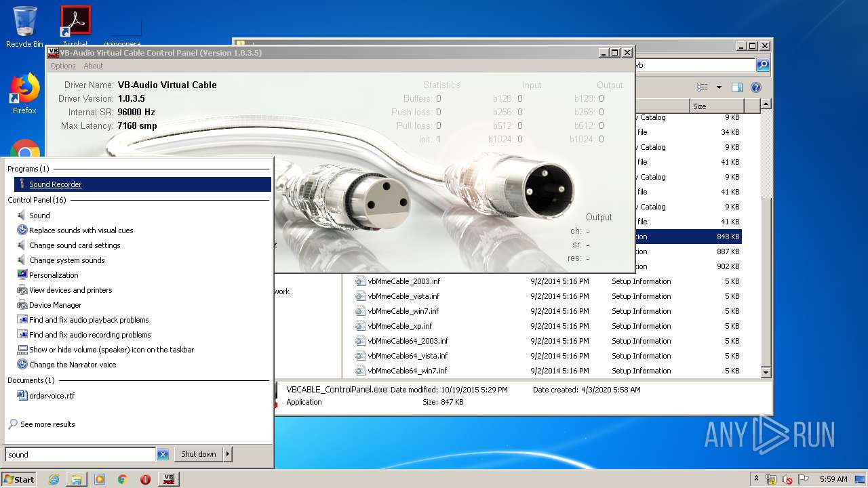
Task: Click the muted volume tray icon
Action: click(x=787, y=479)
